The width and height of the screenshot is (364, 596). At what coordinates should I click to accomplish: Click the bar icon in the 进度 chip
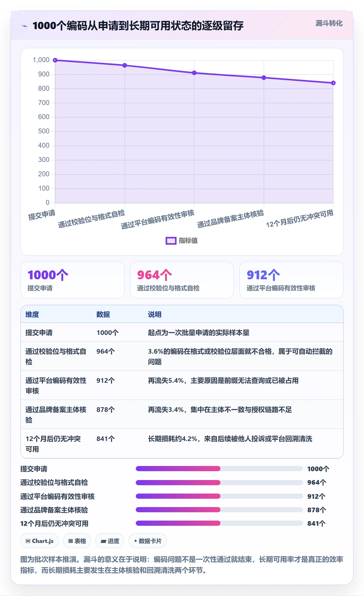tap(103, 541)
